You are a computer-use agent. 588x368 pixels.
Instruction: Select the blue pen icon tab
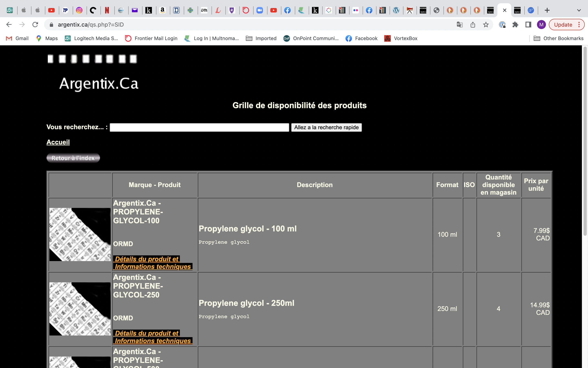click(531, 10)
